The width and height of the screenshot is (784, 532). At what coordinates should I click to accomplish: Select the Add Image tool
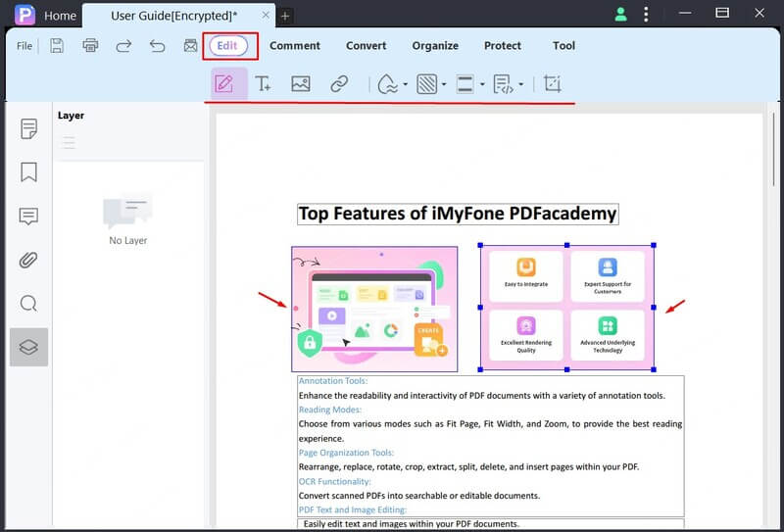click(x=301, y=83)
